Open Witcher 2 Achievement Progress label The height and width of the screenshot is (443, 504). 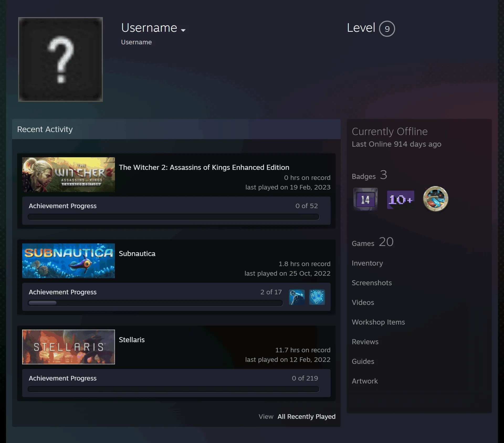(x=63, y=206)
